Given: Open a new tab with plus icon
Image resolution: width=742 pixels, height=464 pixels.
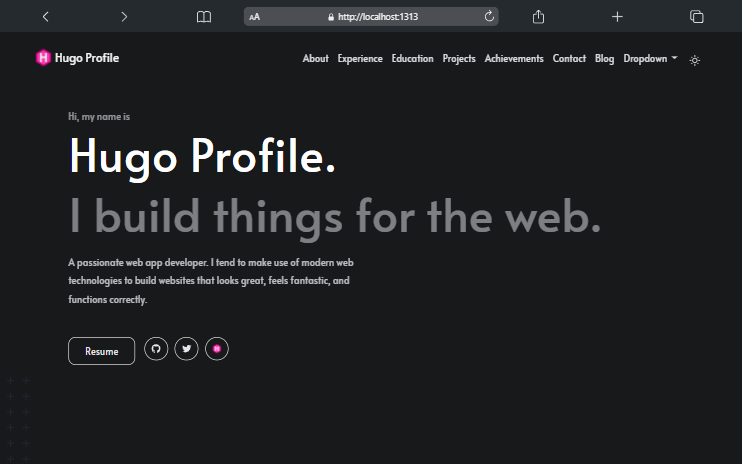Looking at the screenshot, I should 617,17.
